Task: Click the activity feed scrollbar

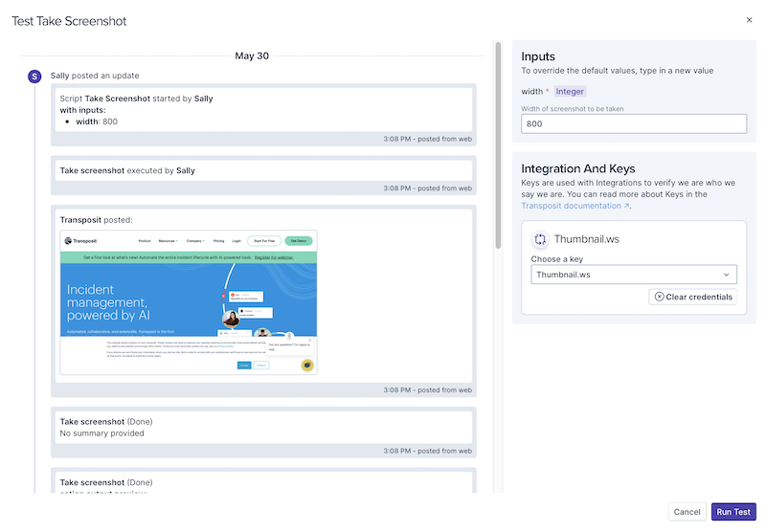Action: 498,144
